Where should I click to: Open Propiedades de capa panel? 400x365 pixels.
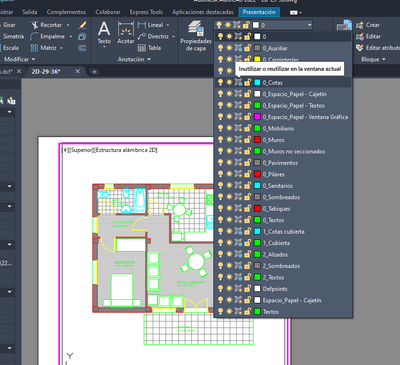coord(196,36)
